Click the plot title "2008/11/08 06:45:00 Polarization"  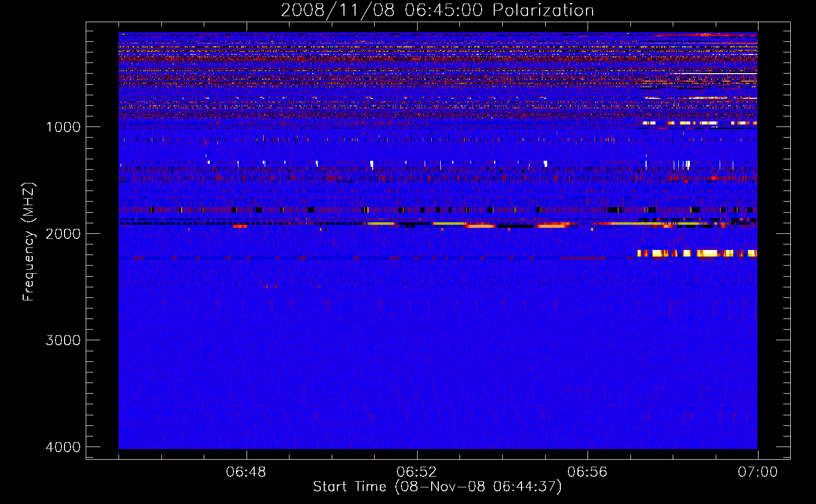pos(437,10)
